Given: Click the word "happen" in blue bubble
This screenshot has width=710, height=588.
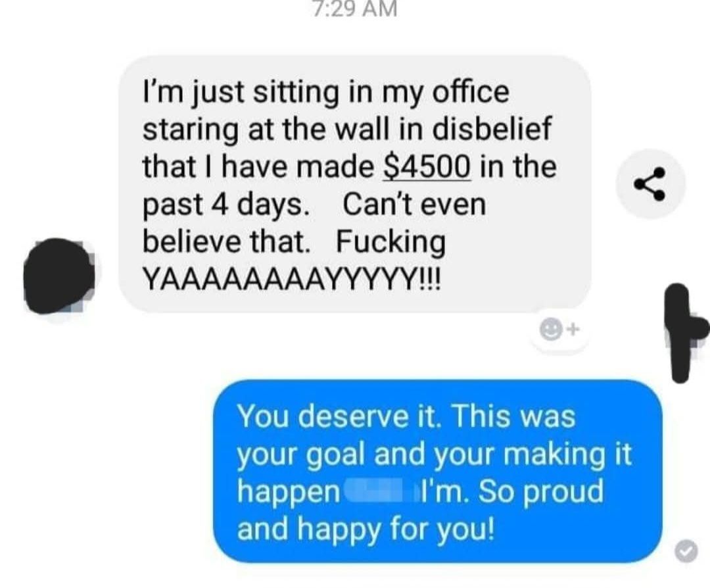Looking at the screenshot, I should coord(289,493).
